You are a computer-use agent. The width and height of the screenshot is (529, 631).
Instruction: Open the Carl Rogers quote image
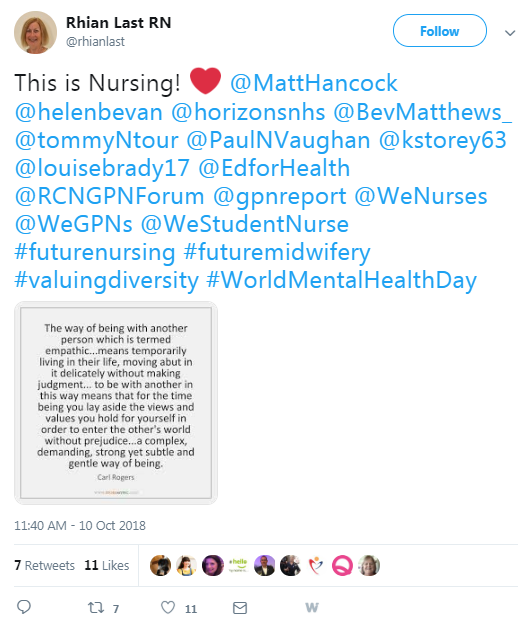coord(116,403)
